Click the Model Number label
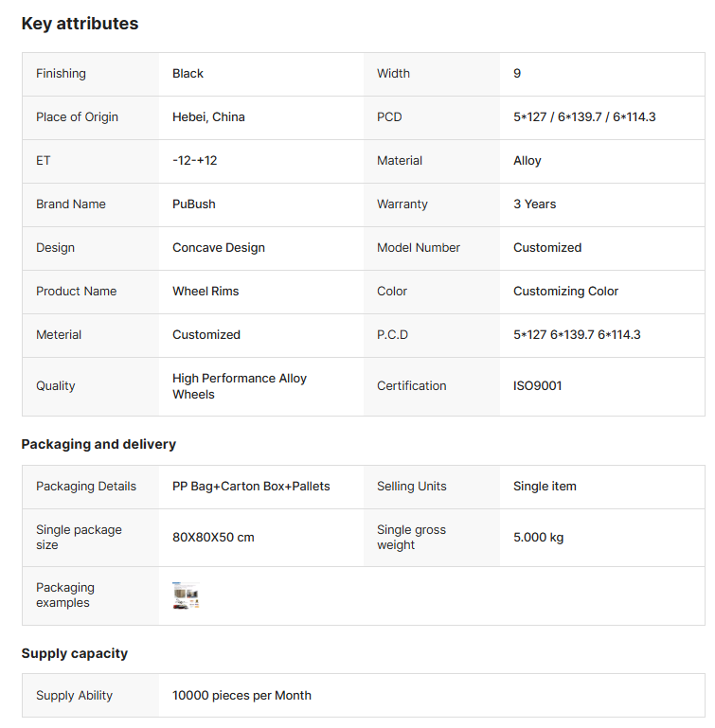The image size is (715, 728). click(418, 248)
